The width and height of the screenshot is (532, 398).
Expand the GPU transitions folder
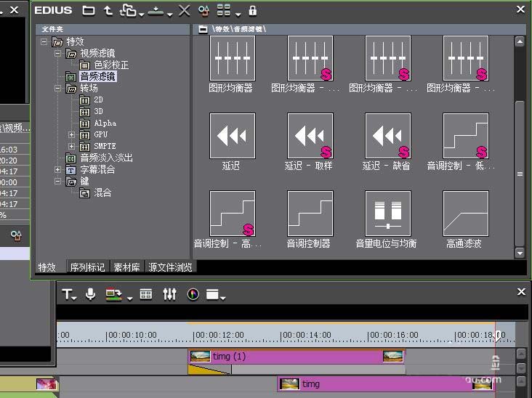(x=71, y=134)
